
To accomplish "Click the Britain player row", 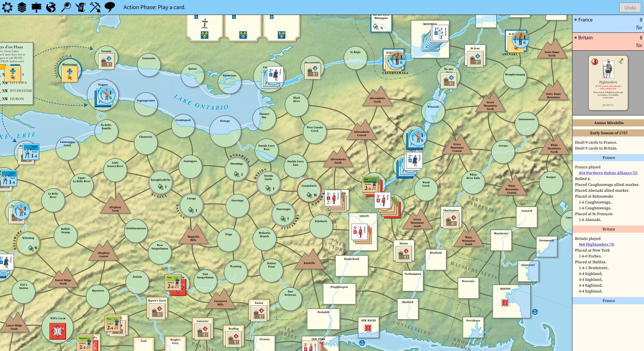I will pyautogui.click(x=608, y=41).
